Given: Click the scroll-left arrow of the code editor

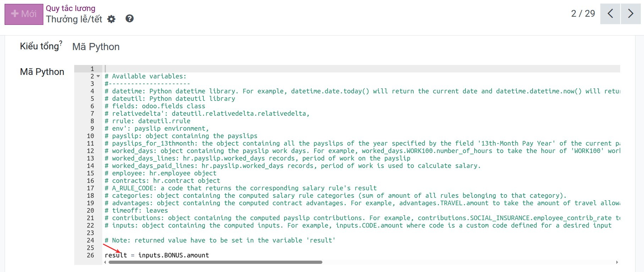Looking at the screenshot, I should (x=105, y=262).
